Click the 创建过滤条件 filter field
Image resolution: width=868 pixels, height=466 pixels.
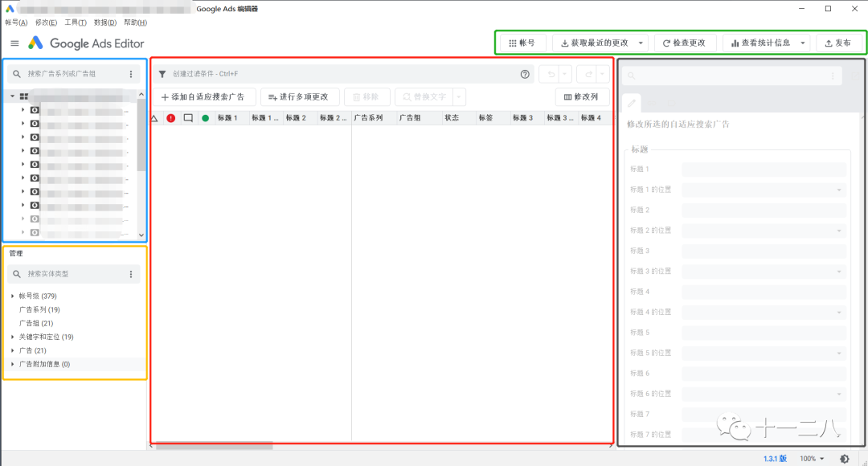[343, 74]
